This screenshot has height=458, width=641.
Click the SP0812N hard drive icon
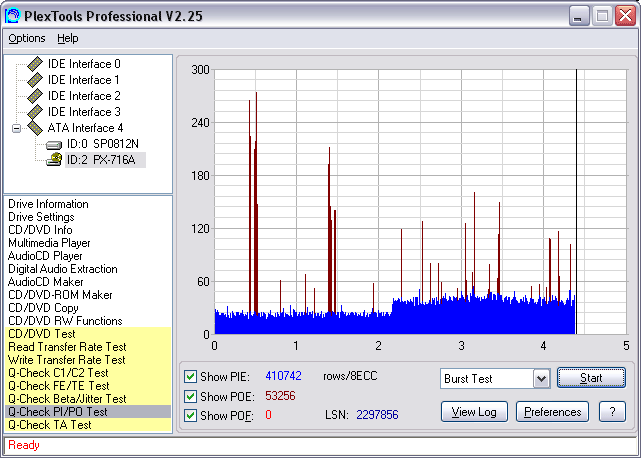coord(54,145)
